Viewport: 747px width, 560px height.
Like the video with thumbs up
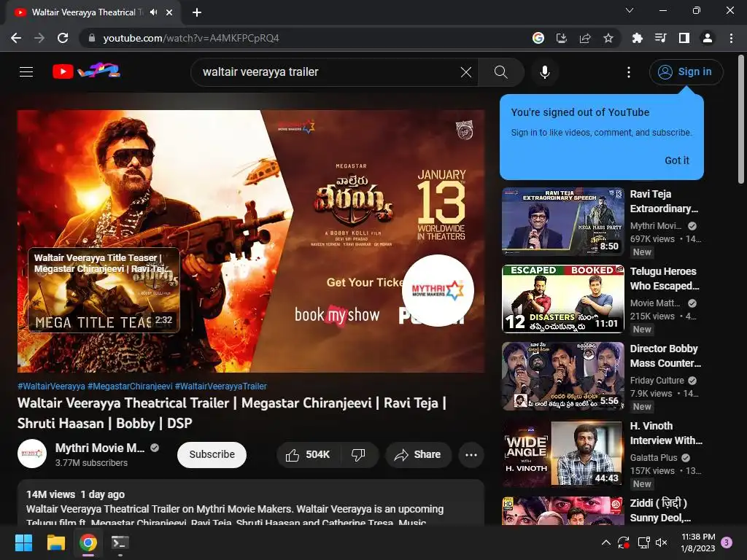coord(308,455)
